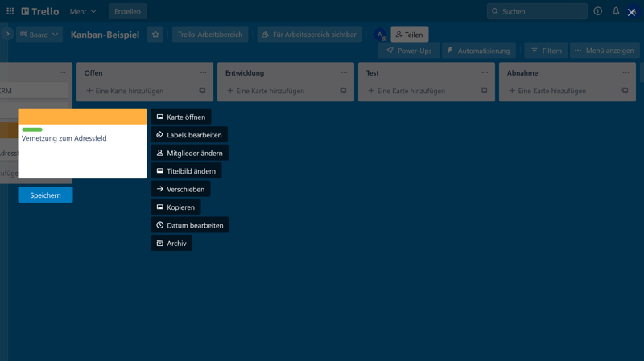Star the Kanban-Beispiel board
The width and height of the screenshot is (644, 361).
tap(155, 35)
